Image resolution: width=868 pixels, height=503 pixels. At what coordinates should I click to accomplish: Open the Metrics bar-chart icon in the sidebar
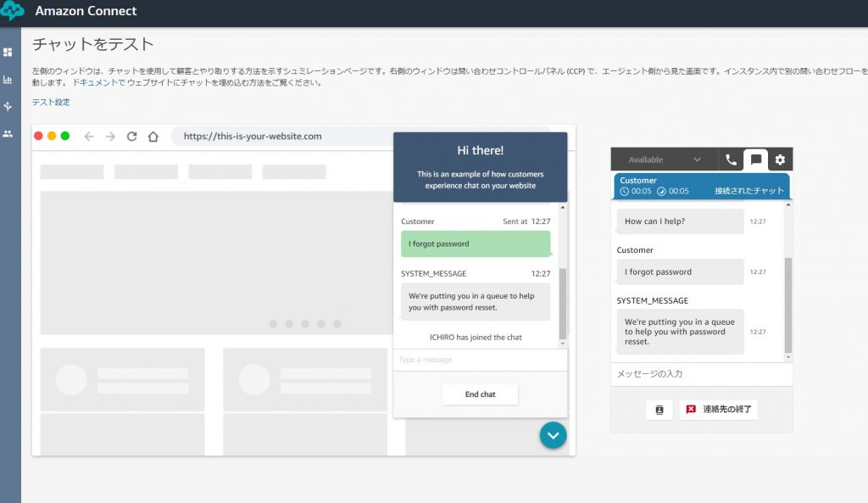(x=8, y=80)
